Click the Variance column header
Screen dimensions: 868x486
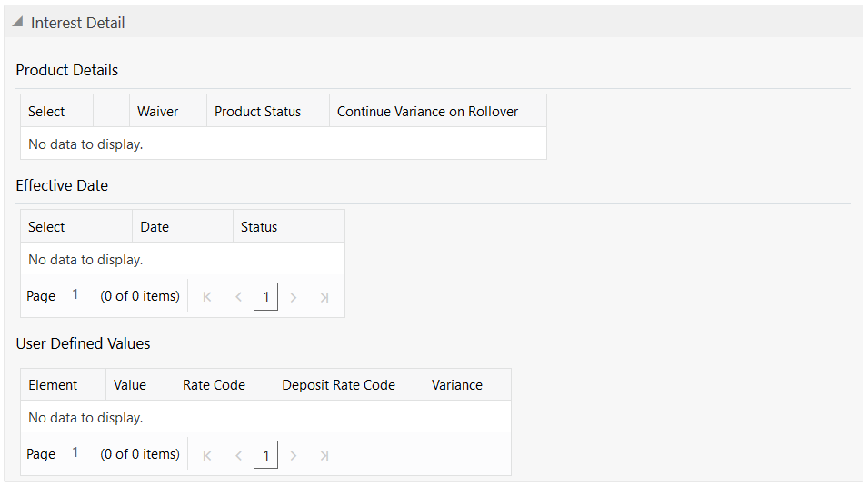pyautogui.click(x=456, y=385)
